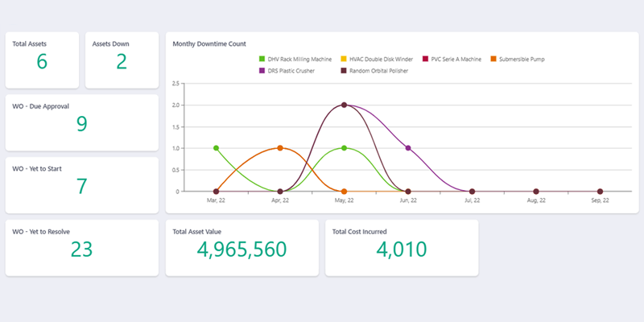Open the WO - Yet to Resolve card
Image resolution: width=644 pixels, height=322 pixels.
[81, 248]
